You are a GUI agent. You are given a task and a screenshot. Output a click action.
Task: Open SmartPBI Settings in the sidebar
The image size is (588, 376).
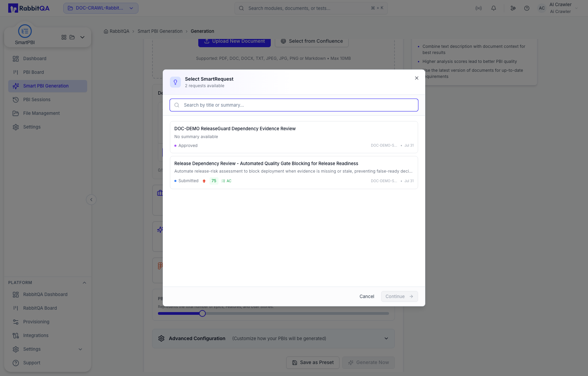(48, 127)
